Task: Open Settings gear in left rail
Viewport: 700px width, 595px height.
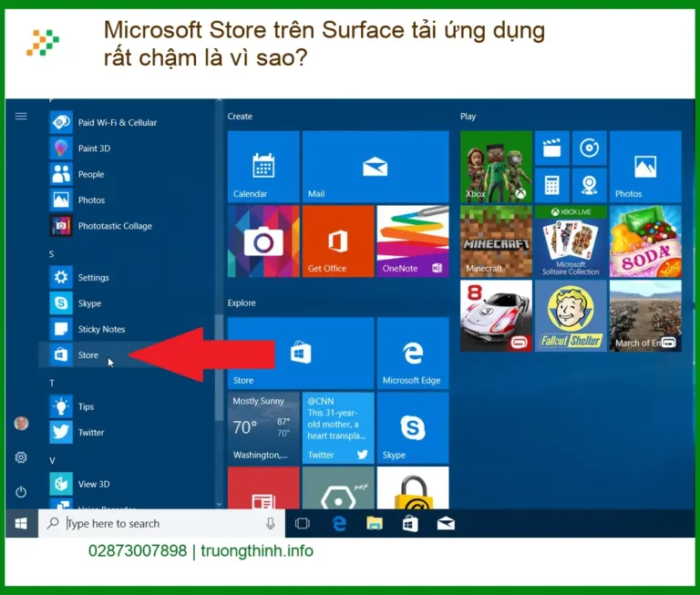Action: pyautogui.click(x=21, y=457)
